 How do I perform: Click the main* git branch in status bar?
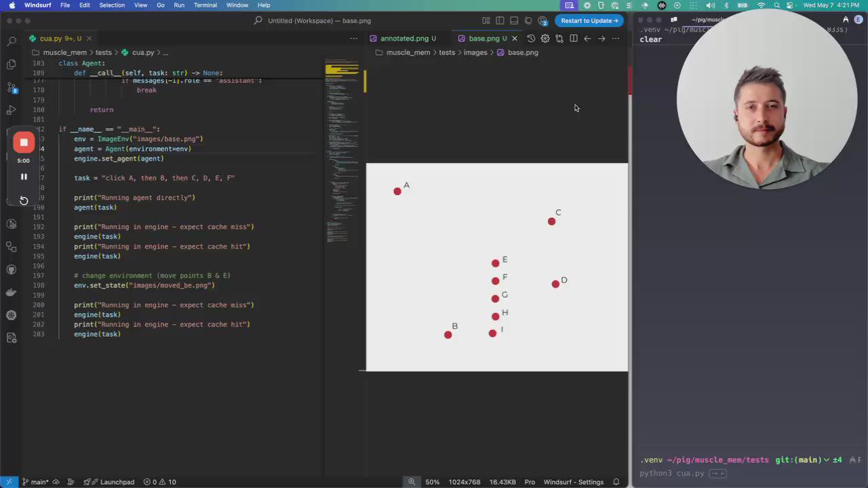tap(35, 482)
